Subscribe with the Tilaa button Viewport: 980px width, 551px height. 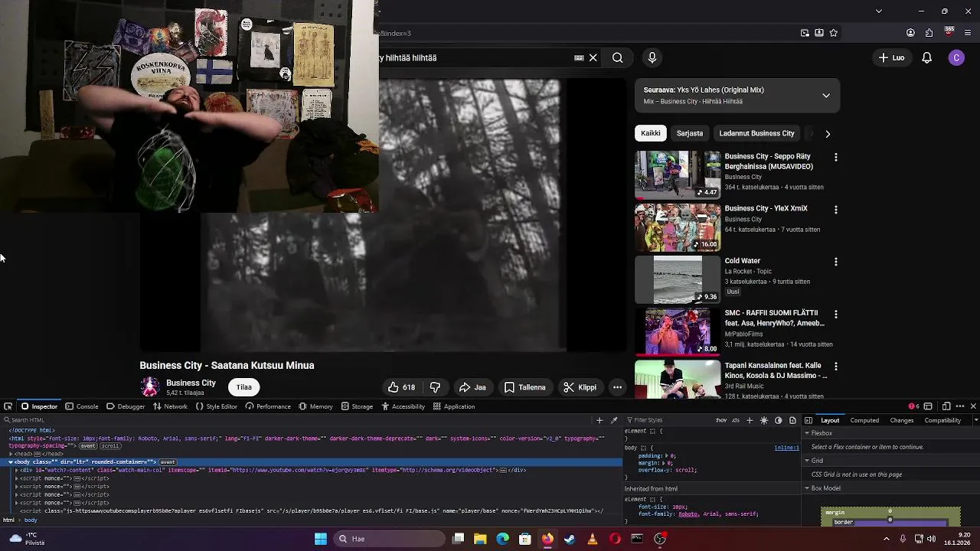coord(244,387)
